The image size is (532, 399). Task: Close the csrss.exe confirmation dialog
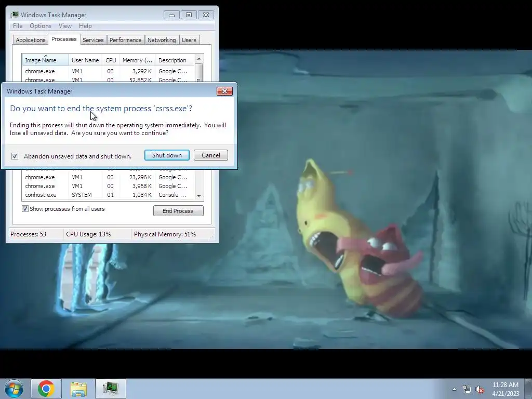click(x=224, y=91)
